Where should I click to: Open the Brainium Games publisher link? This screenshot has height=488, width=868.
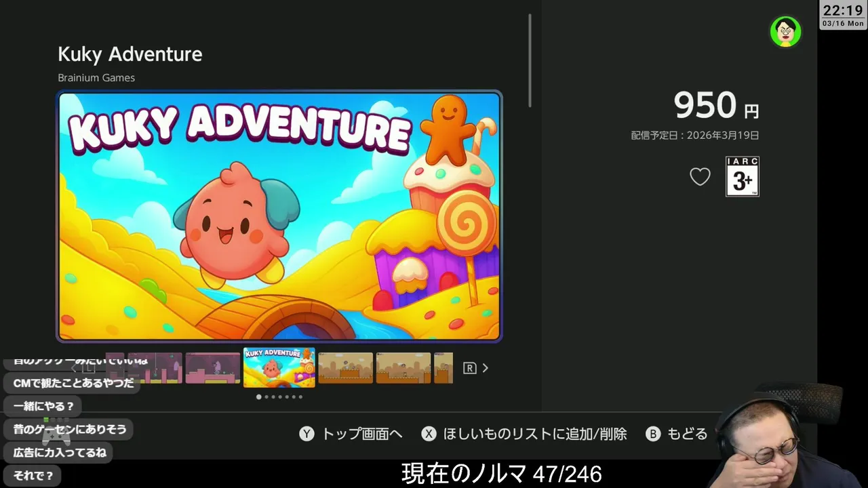tap(96, 78)
